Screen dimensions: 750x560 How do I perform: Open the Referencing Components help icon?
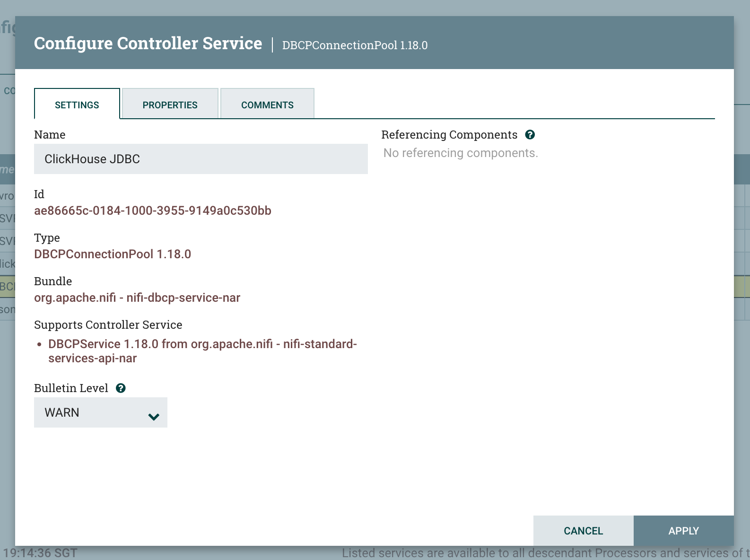530,135
